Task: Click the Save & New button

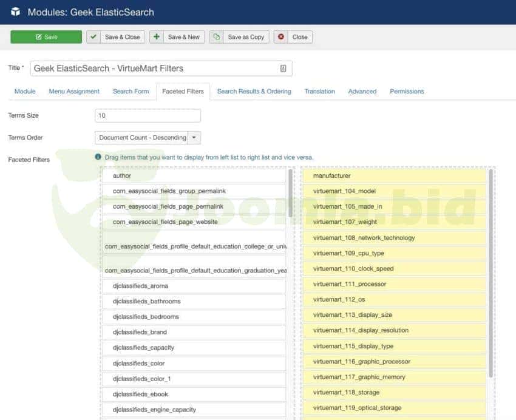Action: pos(177,37)
